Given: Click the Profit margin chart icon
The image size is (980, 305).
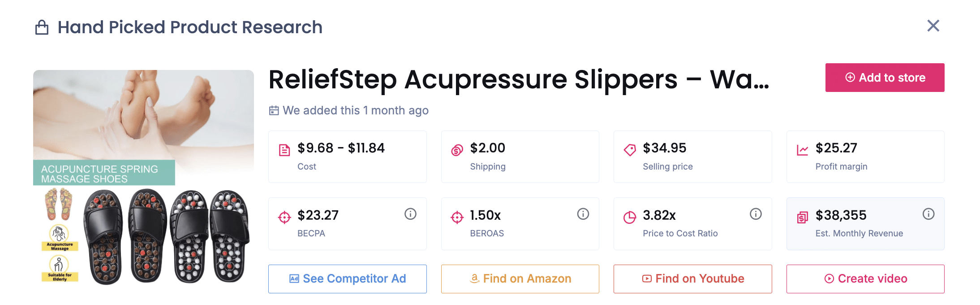Looking at the screenshot, I should pos(802,150).
